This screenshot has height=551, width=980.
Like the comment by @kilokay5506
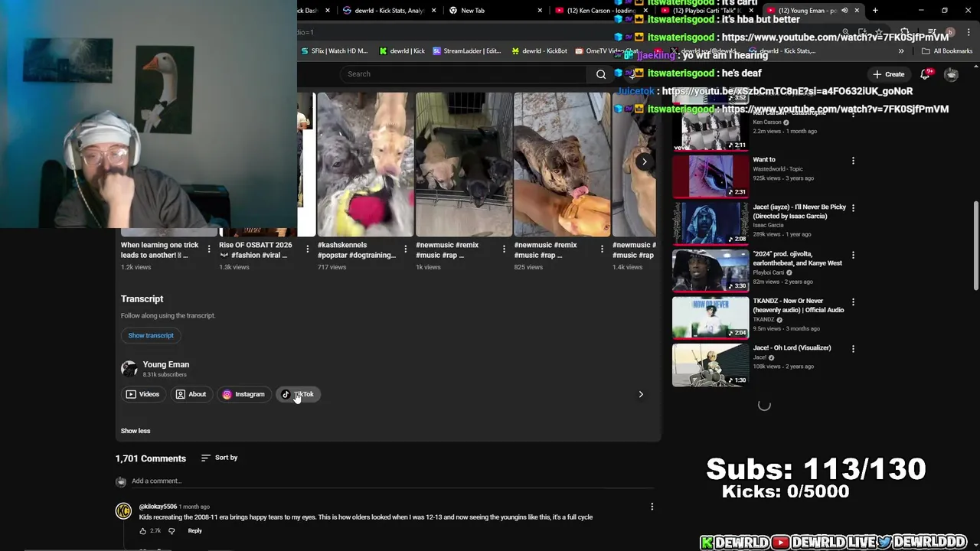tap(143, 531)
